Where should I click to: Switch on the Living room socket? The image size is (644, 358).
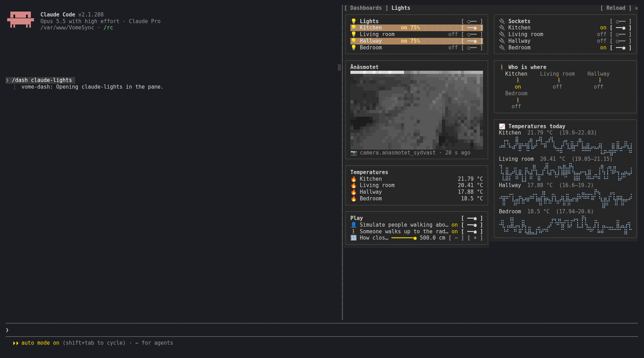621,34
